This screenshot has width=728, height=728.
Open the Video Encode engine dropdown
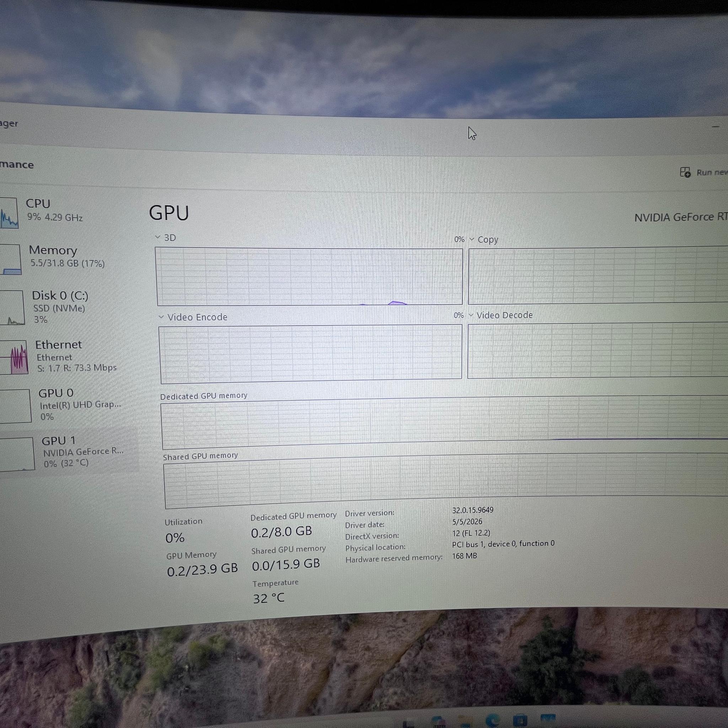161,317
